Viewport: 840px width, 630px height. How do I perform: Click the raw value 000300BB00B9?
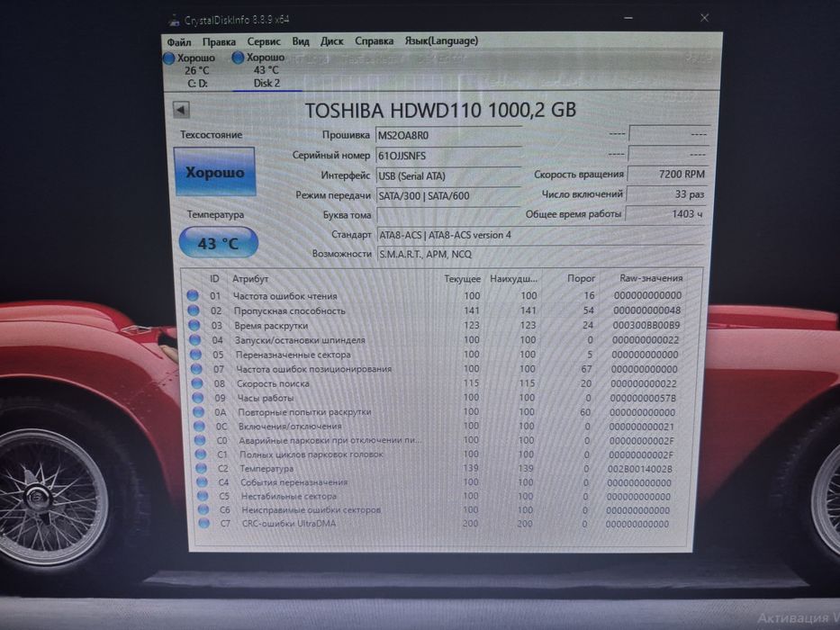point(646,325)
